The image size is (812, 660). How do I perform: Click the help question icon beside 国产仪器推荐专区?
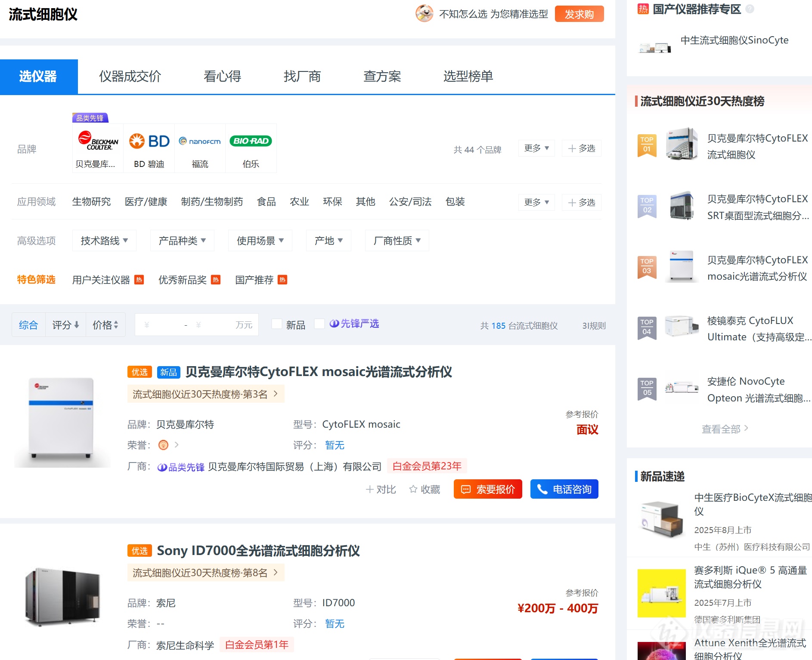tap(750, 9)
